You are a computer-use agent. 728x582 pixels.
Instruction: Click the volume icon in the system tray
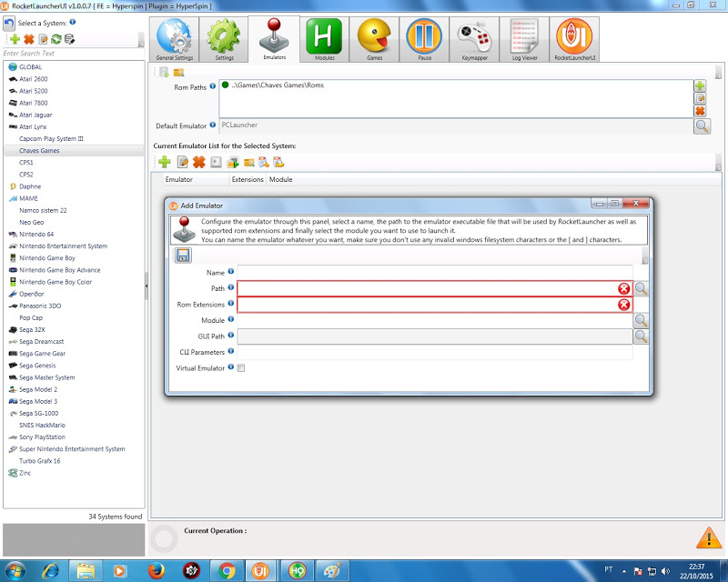coord(665,571)
